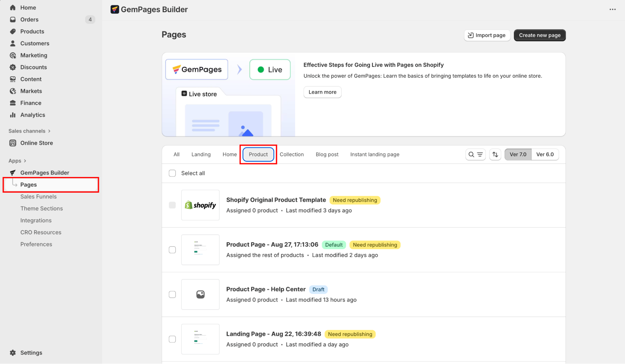Open the Discounts section
This screenshot has width=625, height=364.
(33, 67)
